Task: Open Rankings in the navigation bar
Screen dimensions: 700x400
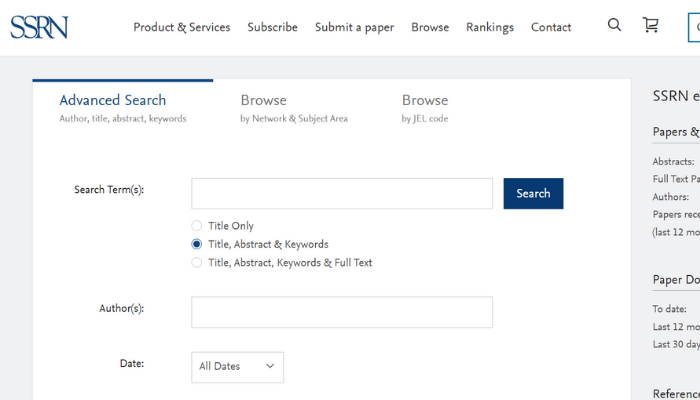Action: (x=490, y=27)
